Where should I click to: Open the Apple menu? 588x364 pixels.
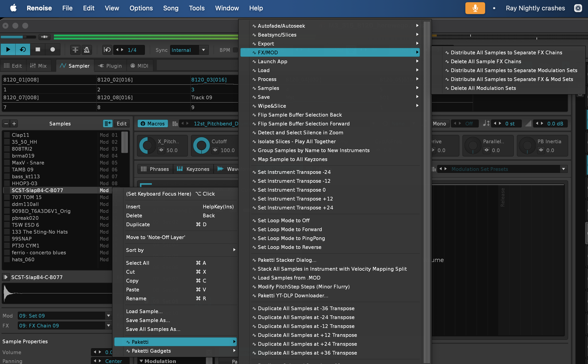(13, 8)
